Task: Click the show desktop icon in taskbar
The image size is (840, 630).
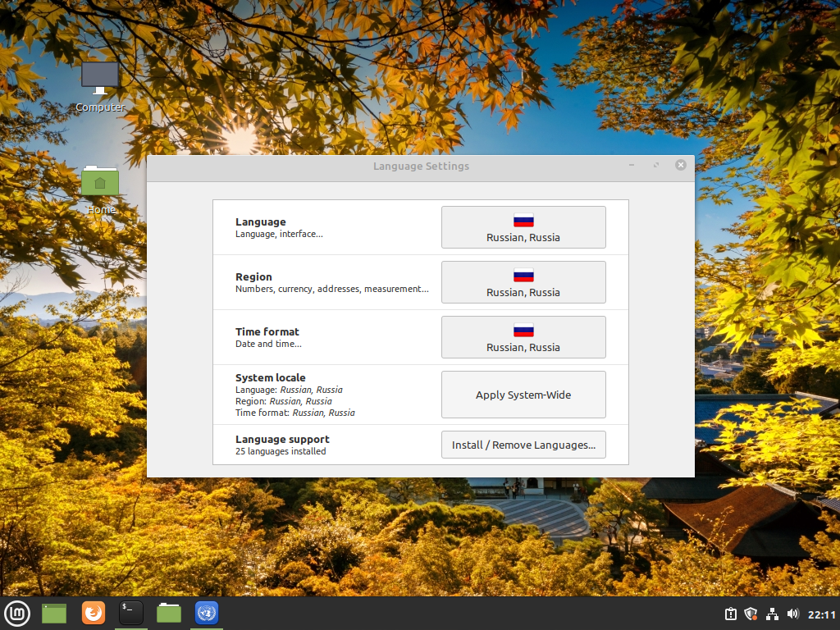Action: pos(54,614)
